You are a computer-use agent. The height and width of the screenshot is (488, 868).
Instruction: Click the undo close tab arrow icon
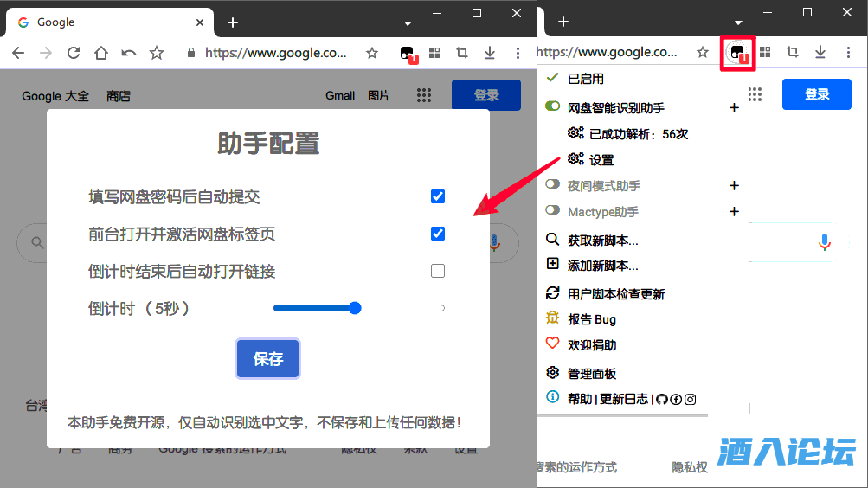tap(129, 53)
